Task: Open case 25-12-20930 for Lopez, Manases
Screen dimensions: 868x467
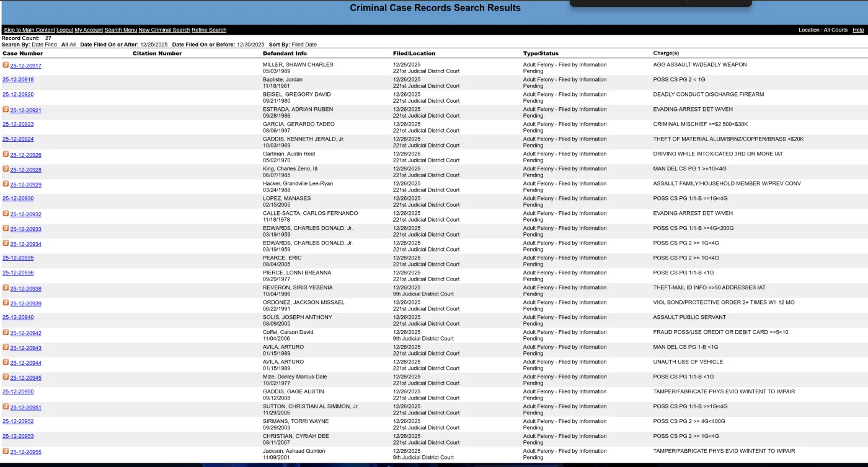Action: pos(18,199)
